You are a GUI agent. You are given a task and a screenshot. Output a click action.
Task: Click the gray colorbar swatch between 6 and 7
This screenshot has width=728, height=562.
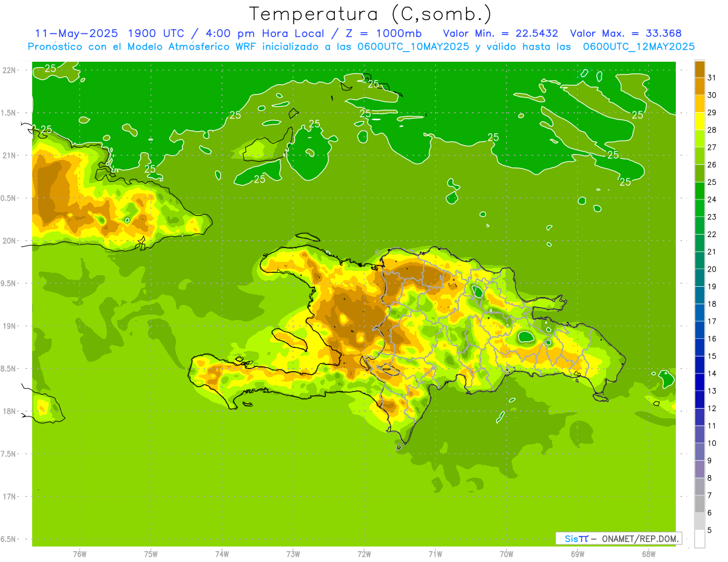(699, 504)
